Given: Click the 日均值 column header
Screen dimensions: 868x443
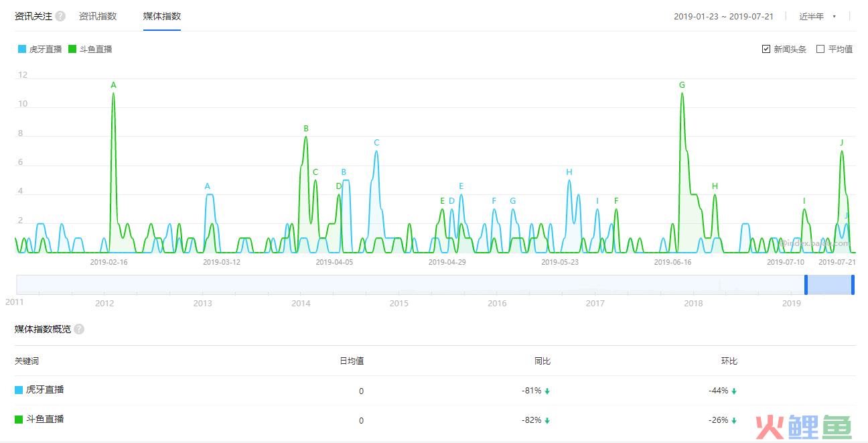Looking at the screenshot, I should tap(352, 361).
